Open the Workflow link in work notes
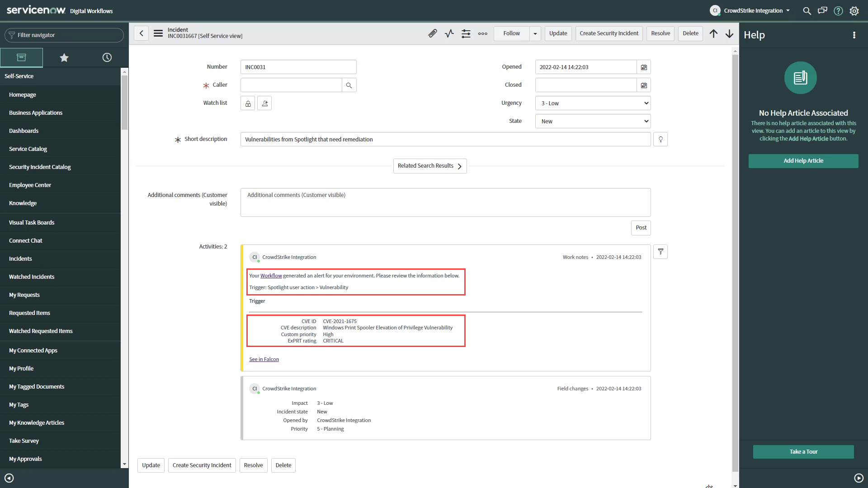868x488 pixels. [271, 276]
